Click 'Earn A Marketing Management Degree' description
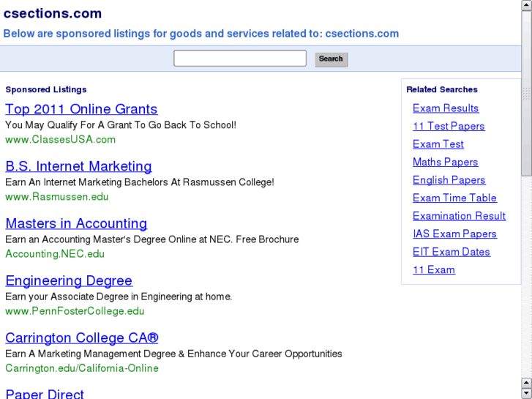 [x=173, y=354]
